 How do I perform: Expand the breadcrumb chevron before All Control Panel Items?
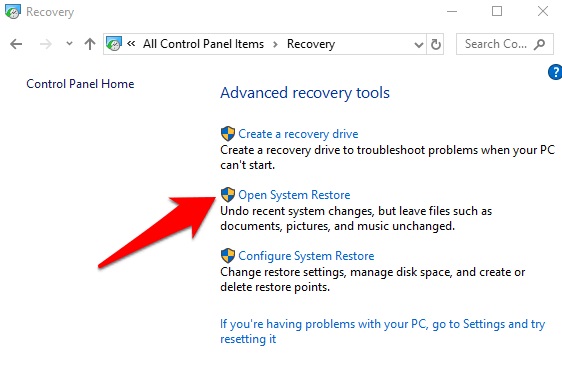click(x=131, y=44)
